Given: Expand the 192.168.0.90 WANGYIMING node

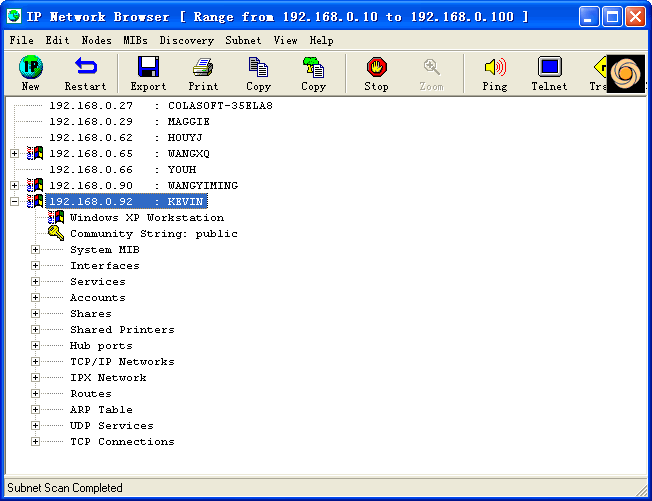Looking at the screenshot, I should (x=15, y=186).
